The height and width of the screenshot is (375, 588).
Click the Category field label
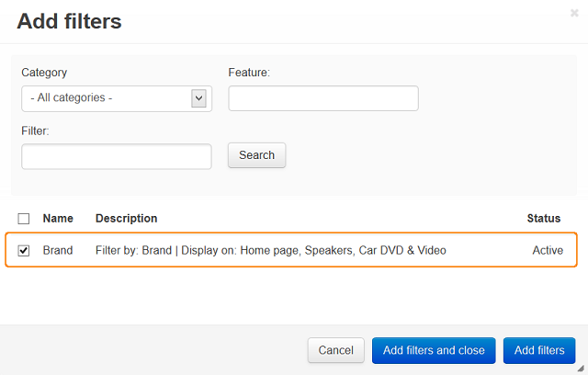(44, 73)
